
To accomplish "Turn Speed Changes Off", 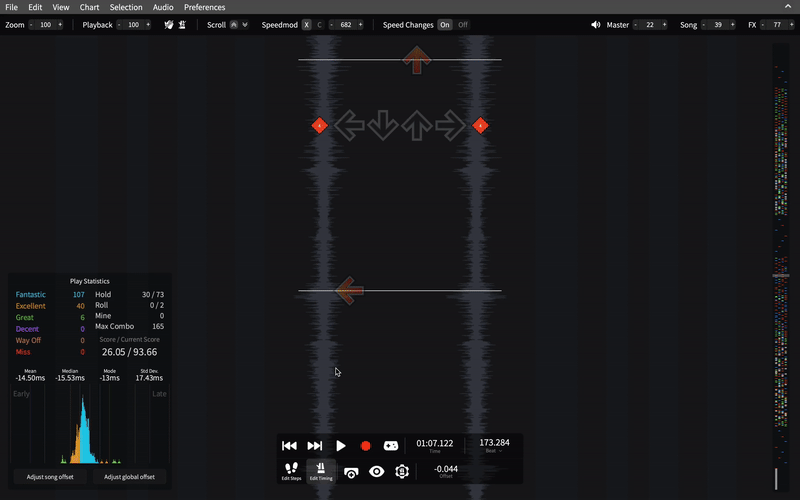I will (x=463, y=24).
